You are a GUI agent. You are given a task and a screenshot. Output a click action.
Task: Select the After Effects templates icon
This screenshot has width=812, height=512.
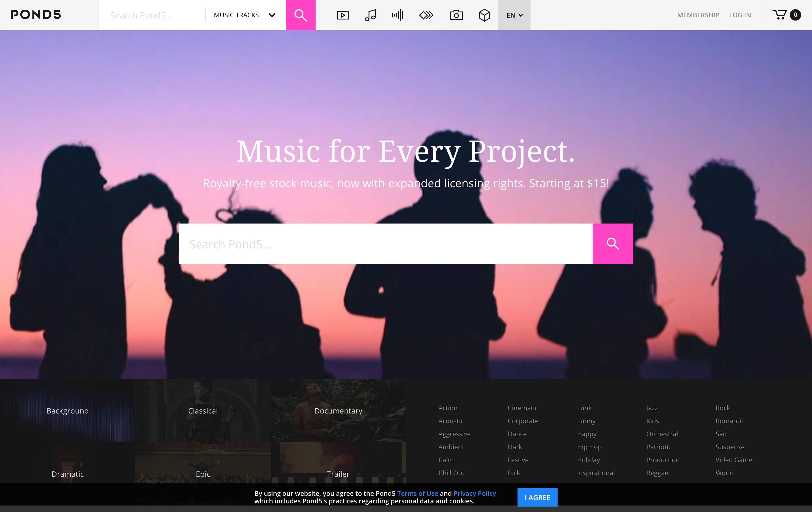[426, 15]
